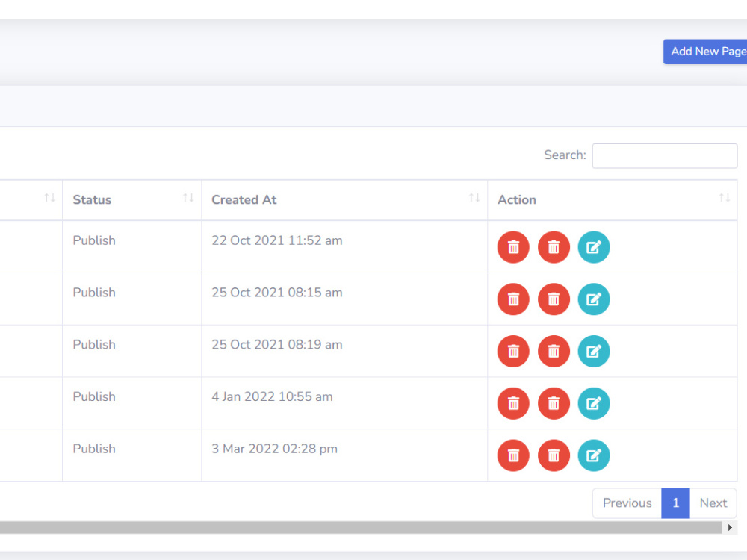
Task: Sort by the leftmost partially visible column arrows
Action: click(49, 198)
